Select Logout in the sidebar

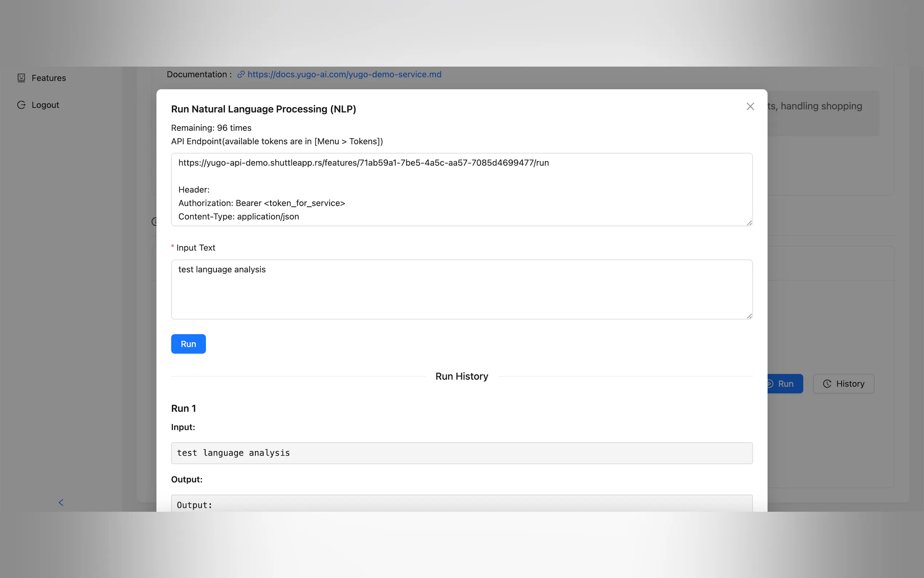[45, 105]
